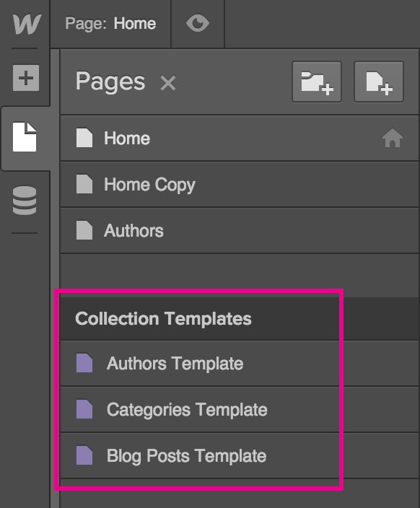This screenshot has height=508, width=420.
Task: Create a new page with page-plus button
Action: point(379,82)
